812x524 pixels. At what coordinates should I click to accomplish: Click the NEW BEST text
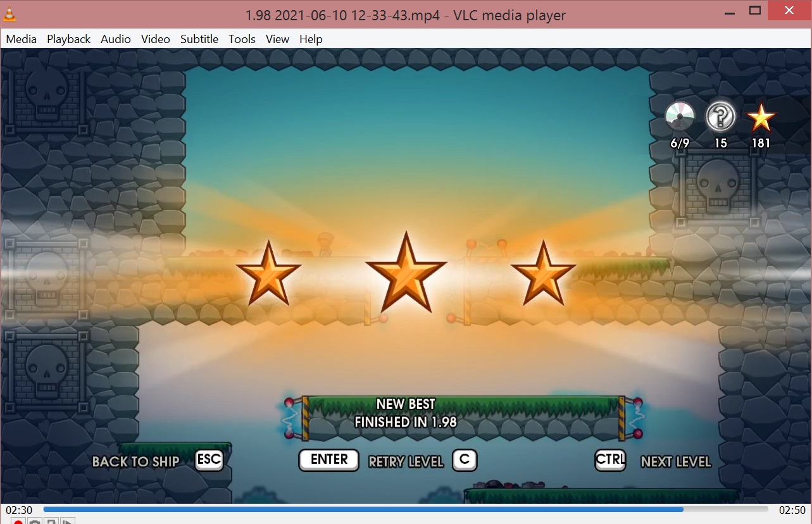tap(406, 404)
